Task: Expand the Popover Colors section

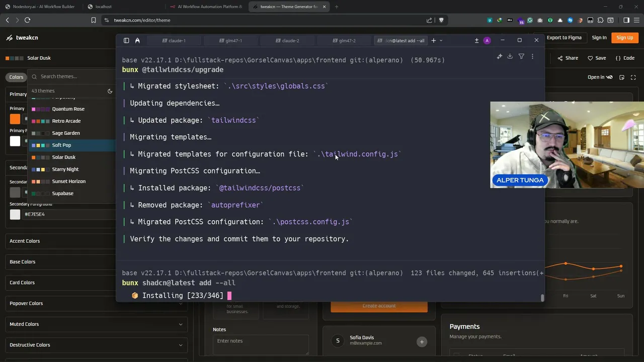Action: pos(96,303)
